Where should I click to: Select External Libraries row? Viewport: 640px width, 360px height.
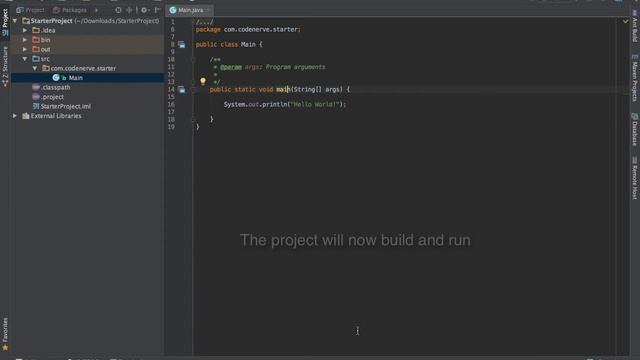pos(88,116)
